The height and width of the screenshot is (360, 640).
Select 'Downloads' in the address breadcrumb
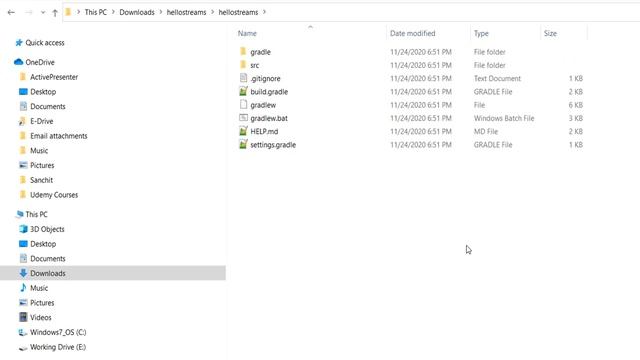(x=137, y=12)
